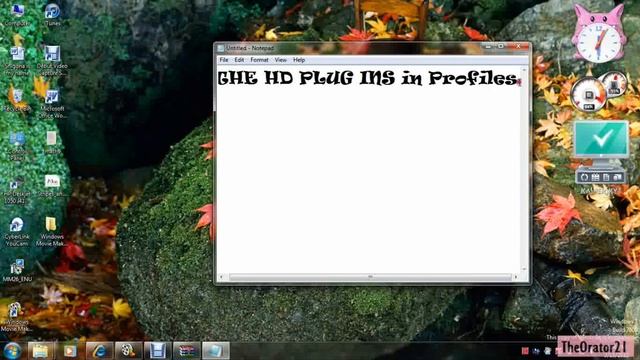Switch to the Notepad taskbar button
The image size is (640, 360).
[216, 351]
